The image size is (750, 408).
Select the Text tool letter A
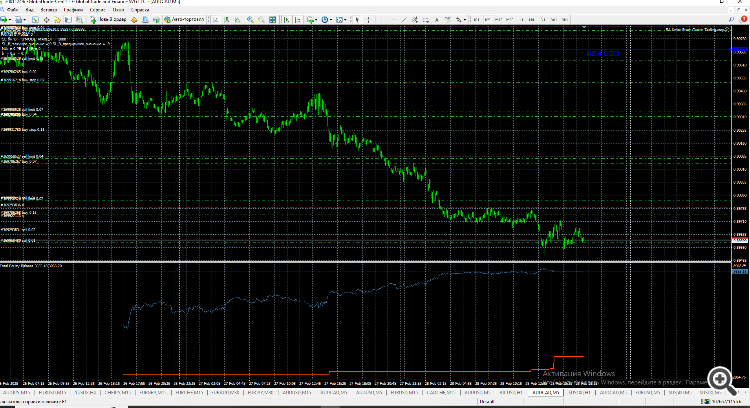point(437,20)
